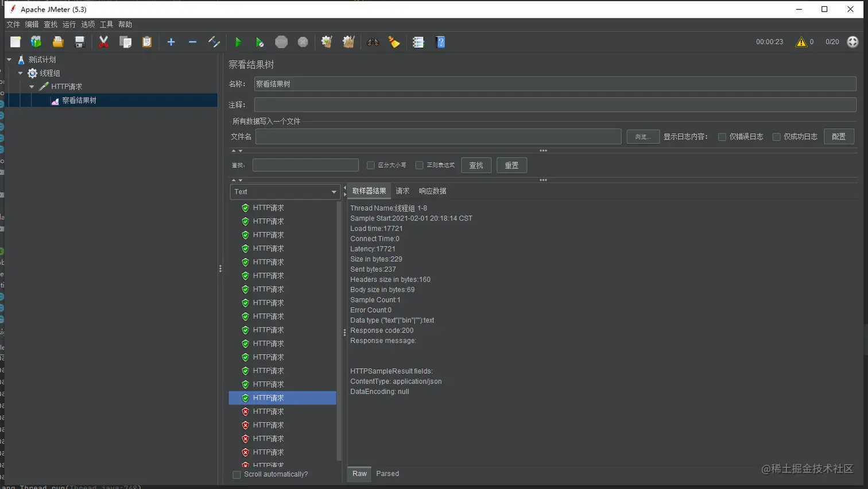Click the Stop test toolbar icon
Screen dimensions: 868x489
click(281, 42)
